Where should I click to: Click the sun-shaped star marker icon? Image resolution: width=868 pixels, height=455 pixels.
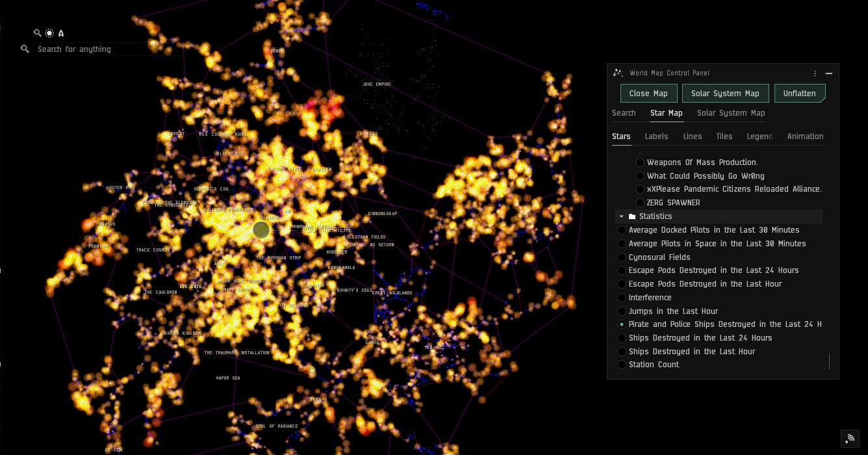pos(49,33)
